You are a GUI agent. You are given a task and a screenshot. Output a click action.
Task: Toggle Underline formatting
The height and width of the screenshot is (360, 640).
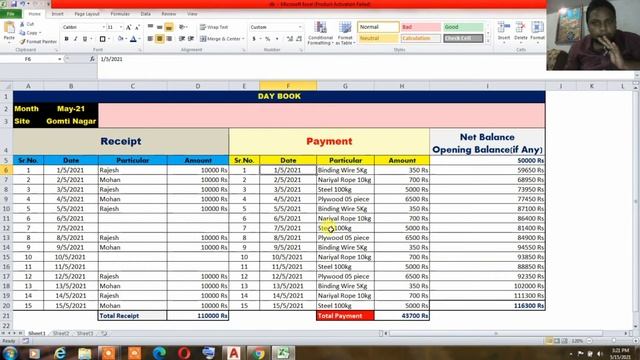pyautogui.click(x=85, y=39)
